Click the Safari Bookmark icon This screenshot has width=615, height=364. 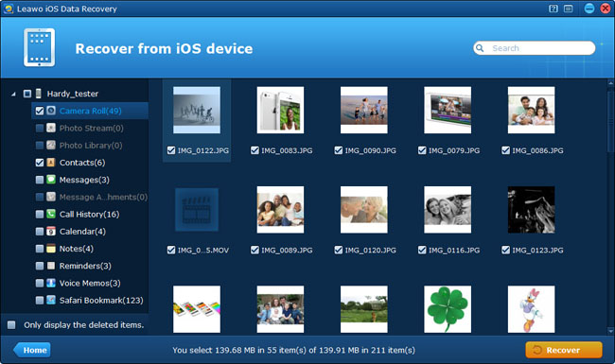pos(51,300)
